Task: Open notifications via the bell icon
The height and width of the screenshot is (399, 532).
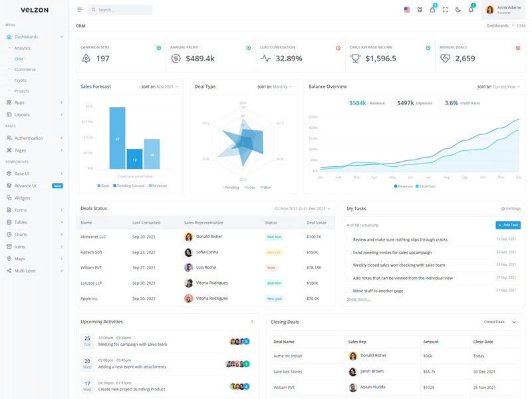Action: click(470, 9)
